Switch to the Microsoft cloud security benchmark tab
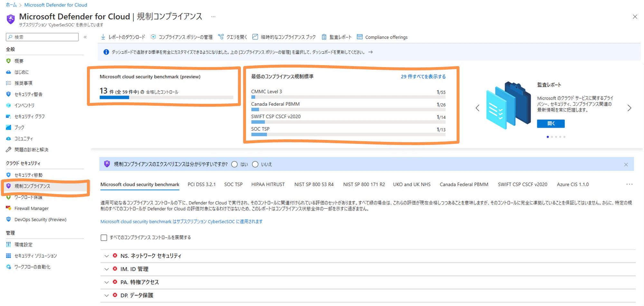The width and height of the screenshot is (644, 306). [140, 184]
